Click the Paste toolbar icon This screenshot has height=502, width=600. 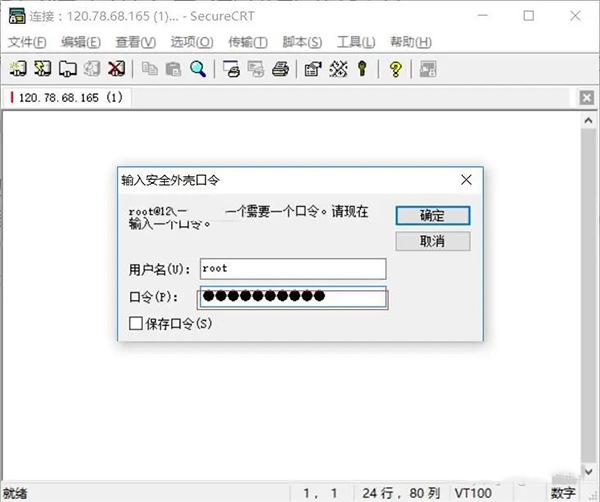[x=173, y=69]
